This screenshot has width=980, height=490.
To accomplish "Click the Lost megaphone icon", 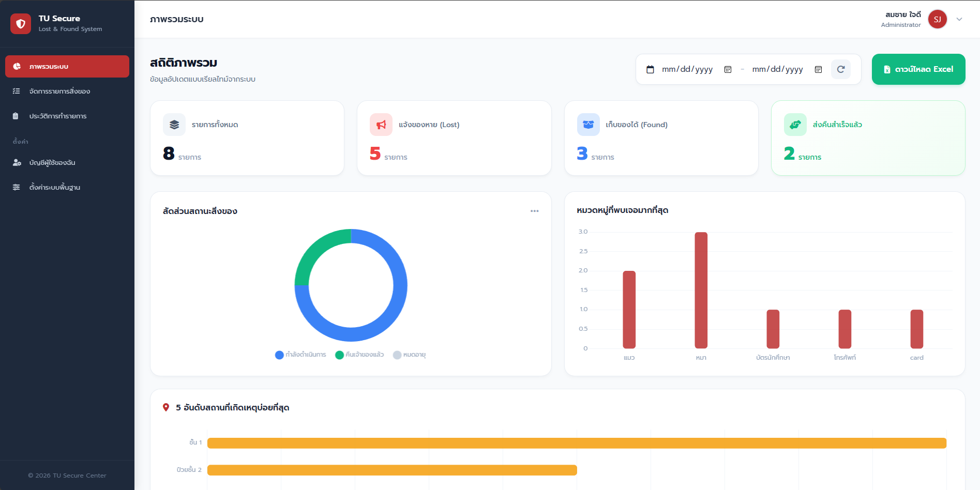I will coord(381,125).
